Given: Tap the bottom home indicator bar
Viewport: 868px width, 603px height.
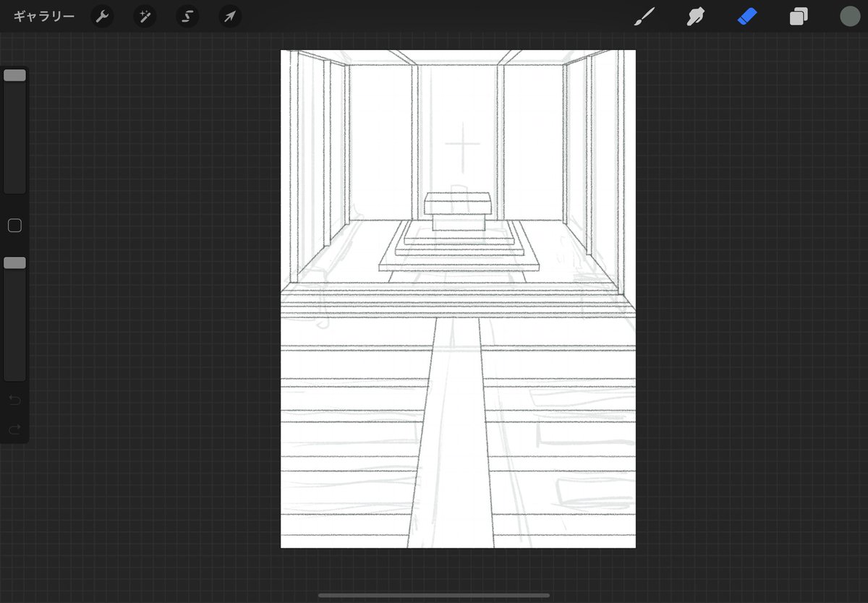Looking at the screenshot, I should pyautogui.click(x=433, y=595).
